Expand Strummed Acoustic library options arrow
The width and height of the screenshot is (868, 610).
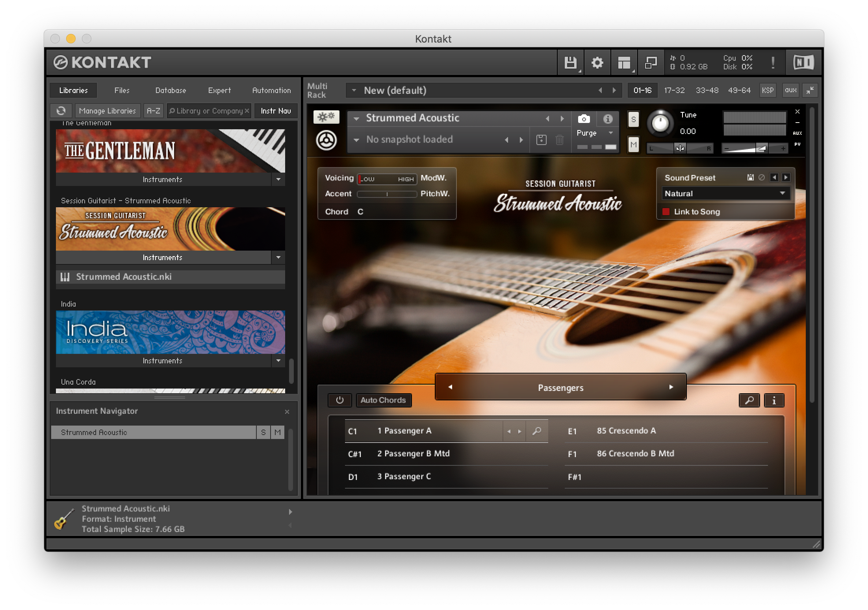click(278, 258)
